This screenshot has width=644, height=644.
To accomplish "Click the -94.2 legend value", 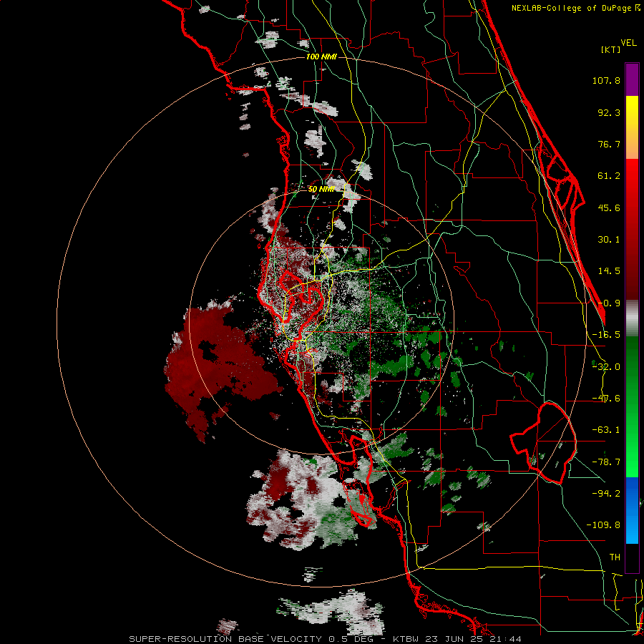I will tap(606, 494).
